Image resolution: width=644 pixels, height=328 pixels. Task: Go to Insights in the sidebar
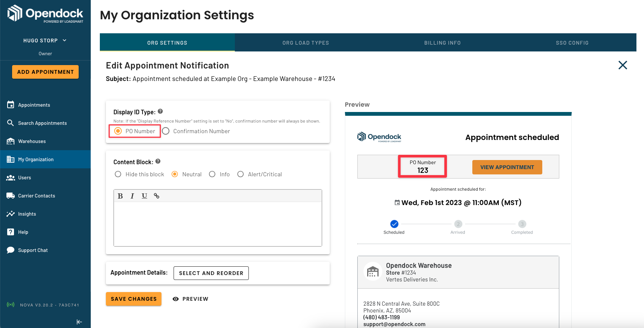point(27,214)
